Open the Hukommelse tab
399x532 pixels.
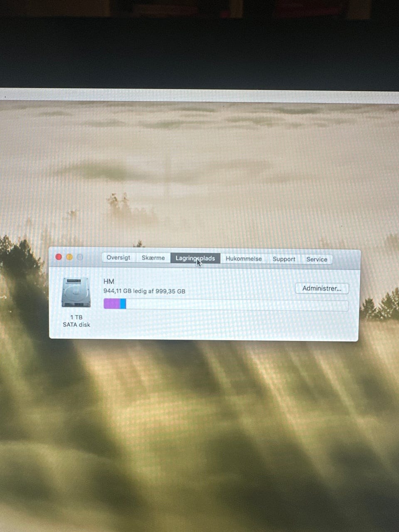coord(244,259)
